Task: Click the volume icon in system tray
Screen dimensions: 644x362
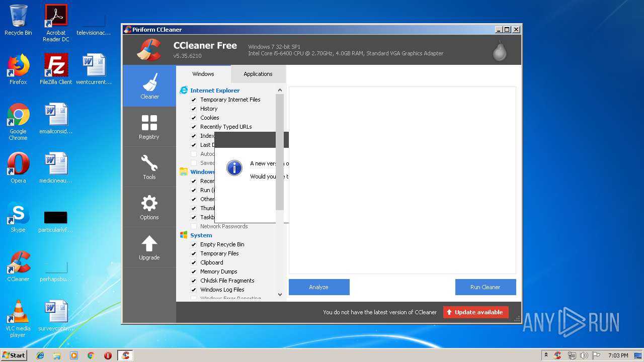Action: coord(584,355)
